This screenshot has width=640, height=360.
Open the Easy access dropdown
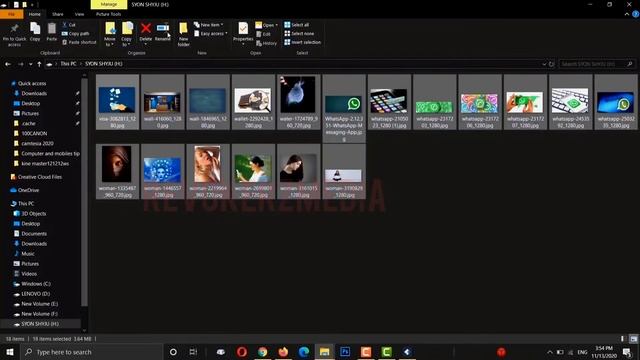click(x=210, y=33)
